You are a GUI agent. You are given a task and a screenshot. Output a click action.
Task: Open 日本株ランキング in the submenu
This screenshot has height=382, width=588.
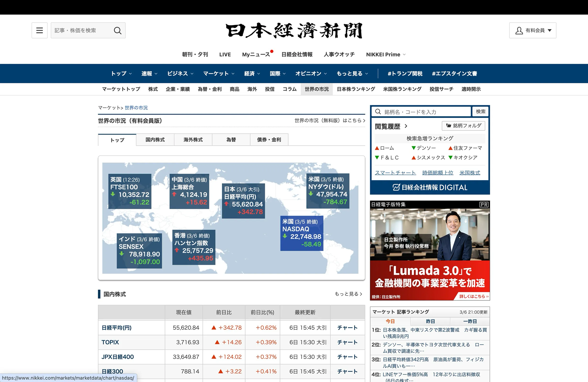[x=356, y=89]
